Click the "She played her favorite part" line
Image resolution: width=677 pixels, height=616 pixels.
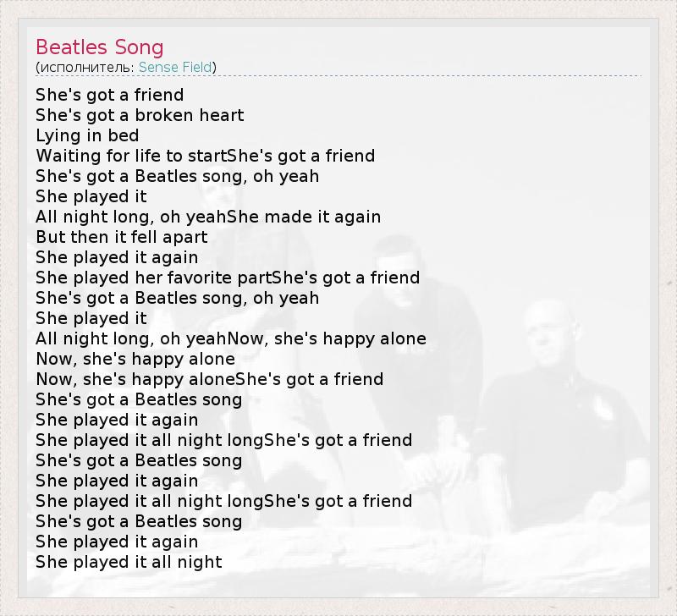(x=228, y=278)
